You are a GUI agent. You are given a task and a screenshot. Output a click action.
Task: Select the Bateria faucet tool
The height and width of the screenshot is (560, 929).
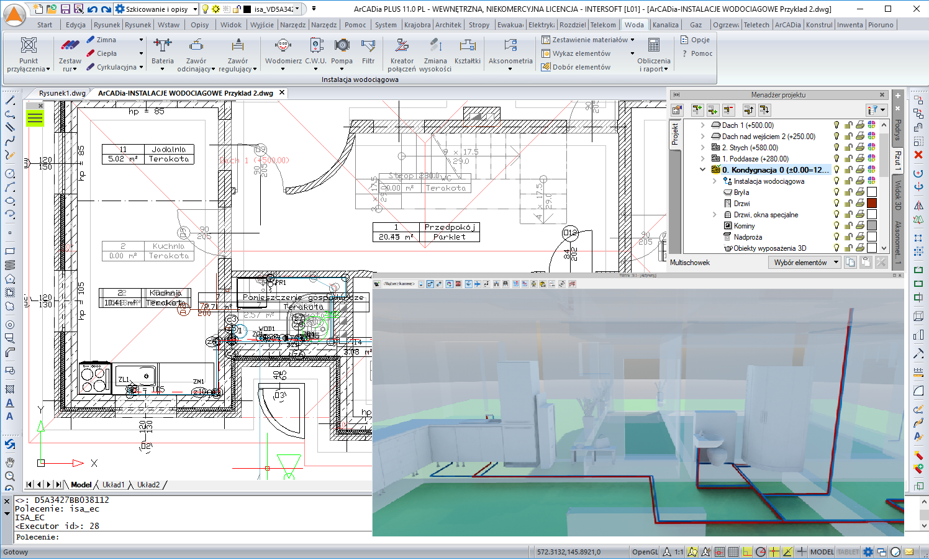click(162, 46)
